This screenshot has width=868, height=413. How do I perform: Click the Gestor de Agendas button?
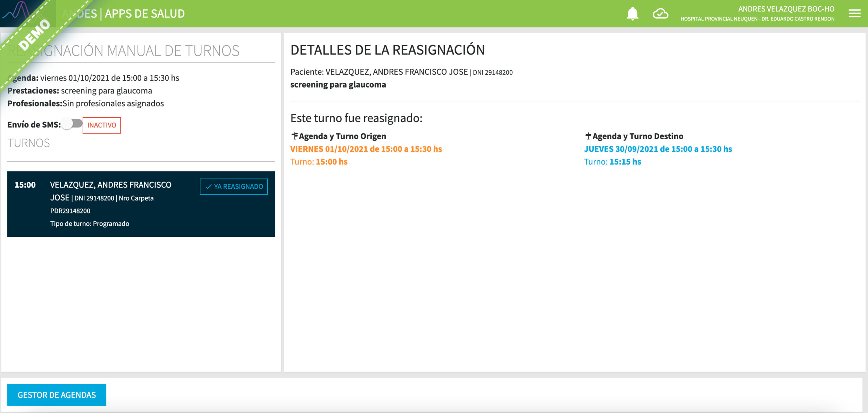(57, 395)
